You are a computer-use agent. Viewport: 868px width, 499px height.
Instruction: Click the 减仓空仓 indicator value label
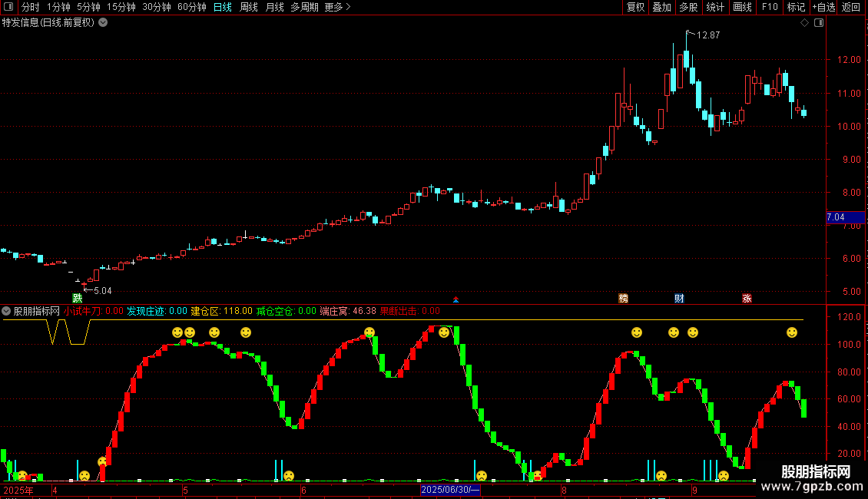(287, 311)
